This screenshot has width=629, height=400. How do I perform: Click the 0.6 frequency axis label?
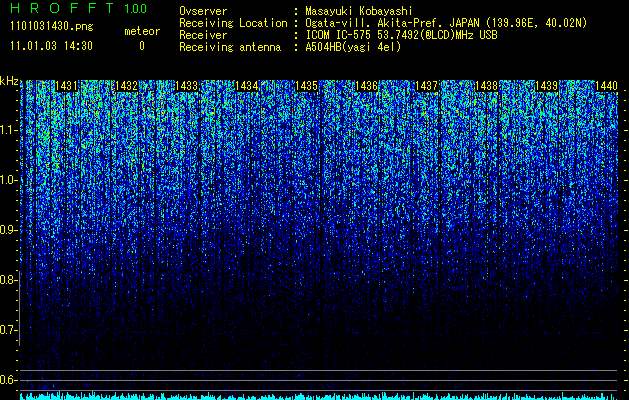pyautogui.click(x=9, y=380)
